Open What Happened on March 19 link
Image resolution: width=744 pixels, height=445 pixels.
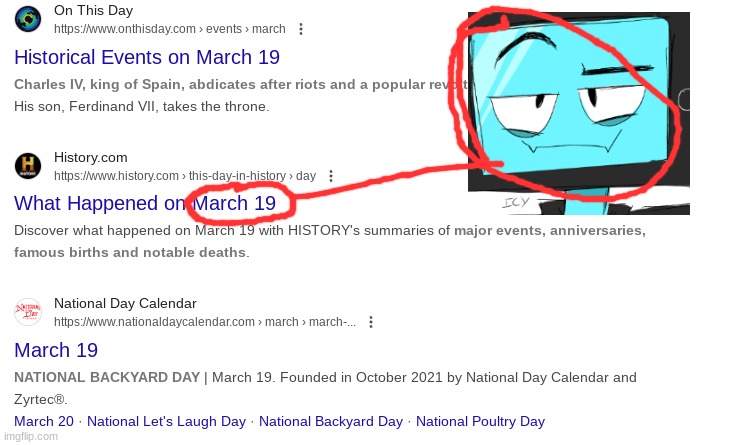click(x=145, y=204)
